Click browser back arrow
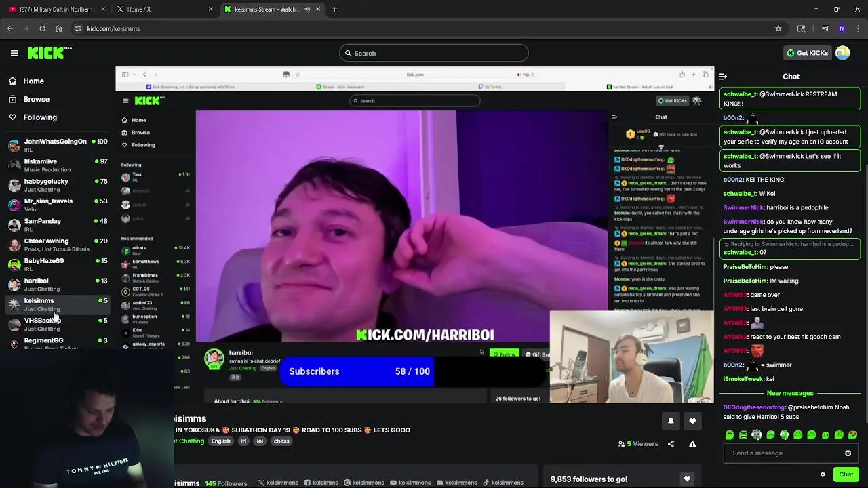 9,28
